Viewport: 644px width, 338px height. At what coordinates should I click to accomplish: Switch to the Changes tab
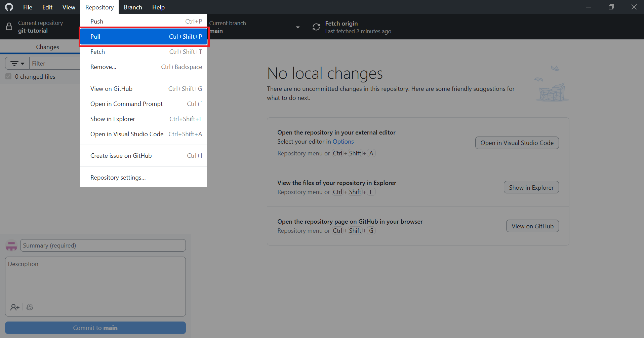47,47
